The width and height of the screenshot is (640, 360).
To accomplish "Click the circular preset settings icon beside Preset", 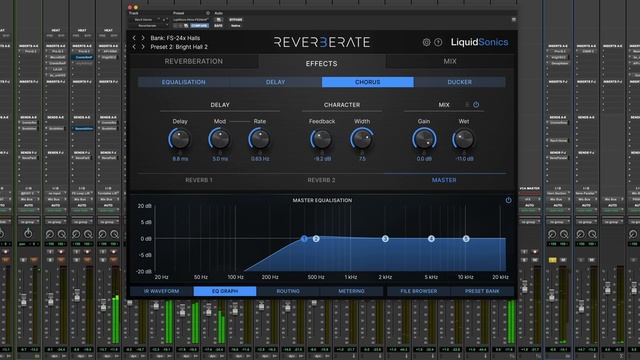I will tap(208, 13).
